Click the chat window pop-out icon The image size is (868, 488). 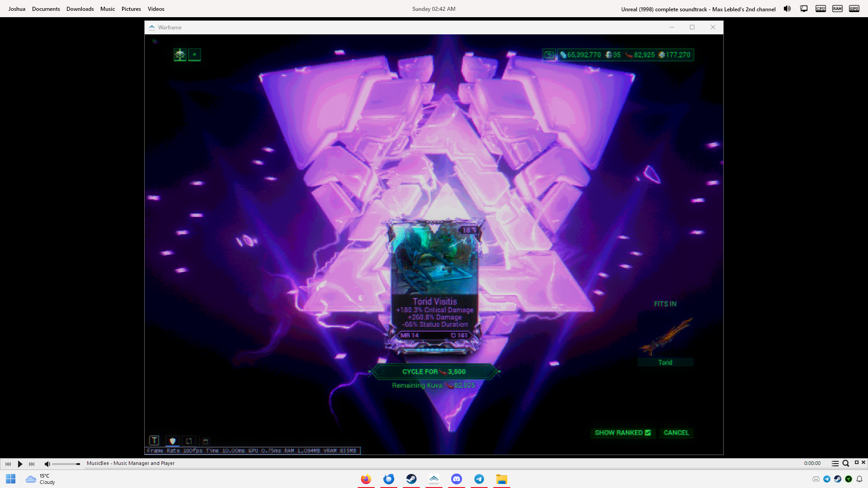[x=205, y=441]
